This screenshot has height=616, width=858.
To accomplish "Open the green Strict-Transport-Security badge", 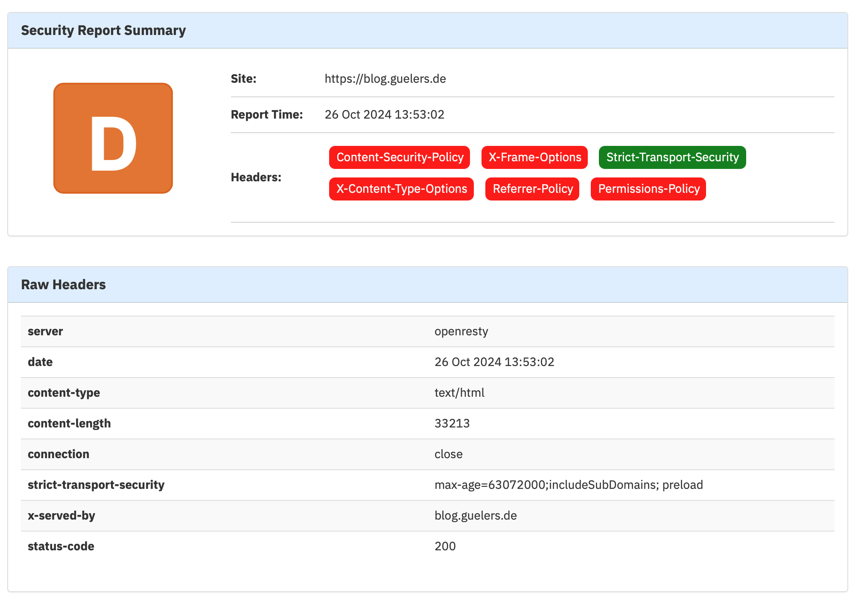I will (672, 157).
